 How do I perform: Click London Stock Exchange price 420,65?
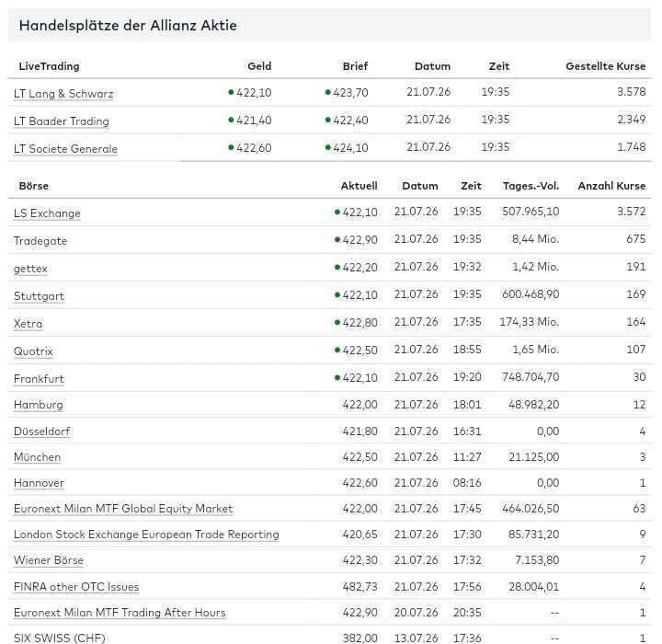coord(360,535)
